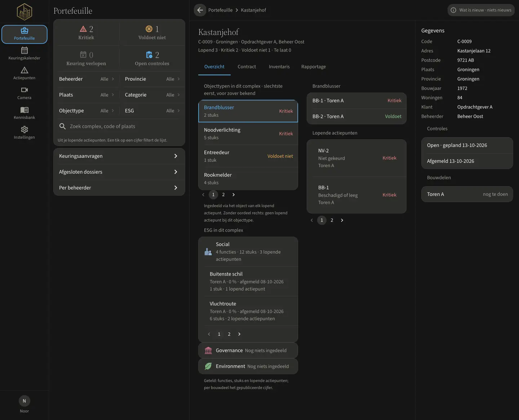The height and width of the screenshot is (420, 519).
Task: Open Instellingen gear icon
Action: tap(25, 130)
